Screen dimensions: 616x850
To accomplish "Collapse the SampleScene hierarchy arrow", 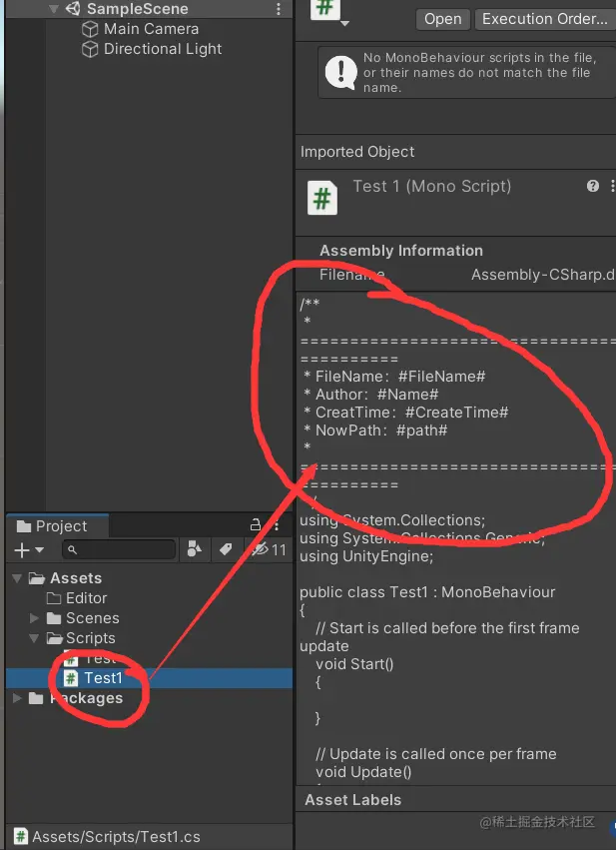I will click(53, 9).
